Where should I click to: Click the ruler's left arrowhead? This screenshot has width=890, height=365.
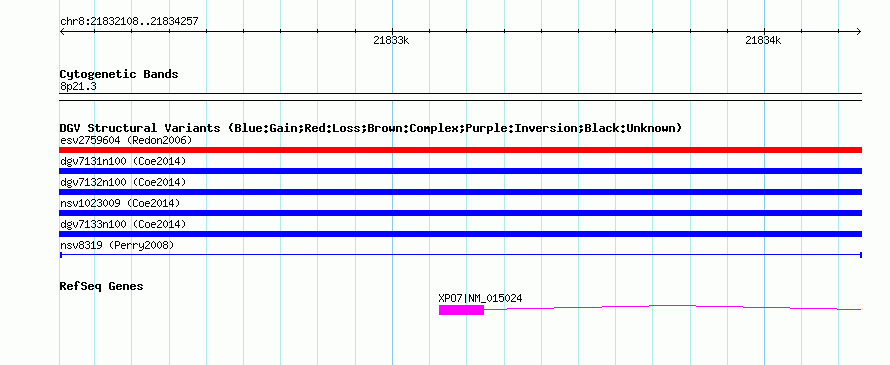[x=62, y=32]
